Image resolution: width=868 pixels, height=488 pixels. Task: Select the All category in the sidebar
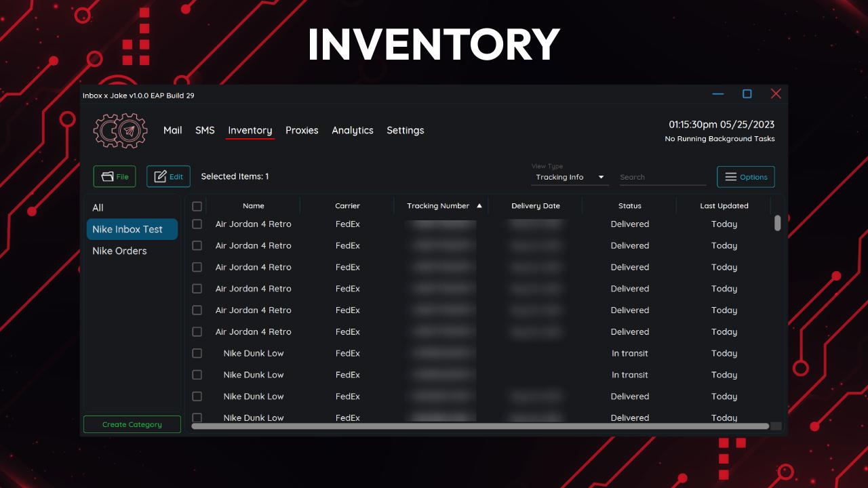(x=98, y=207)
